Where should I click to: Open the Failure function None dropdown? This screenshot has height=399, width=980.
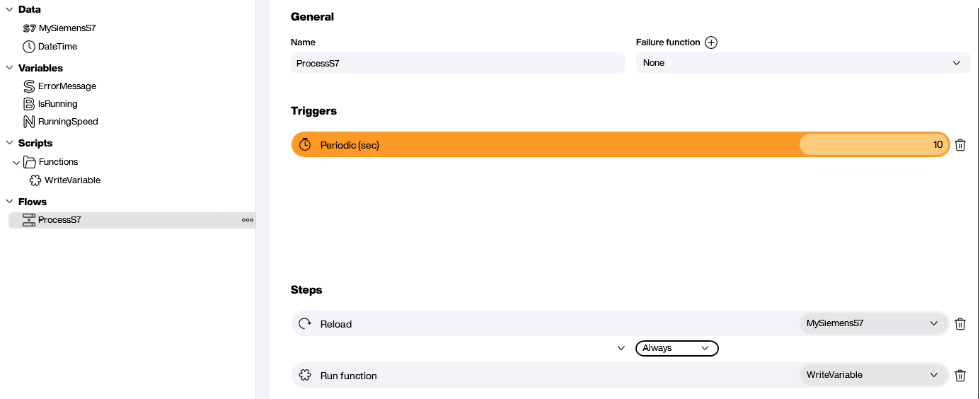(x=803, y=63)
